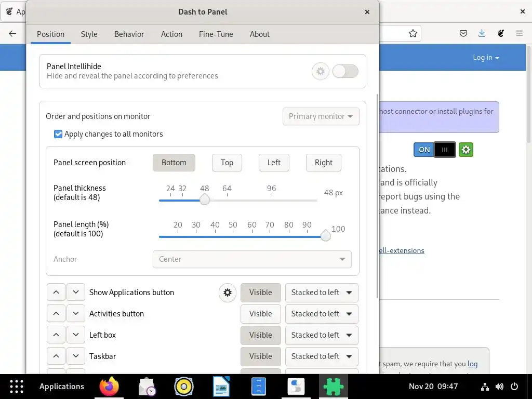Image resolution: width=532 pixels, height=399 pixels.
Task: Switch to the Position tab
Action: tap(50, 34)
